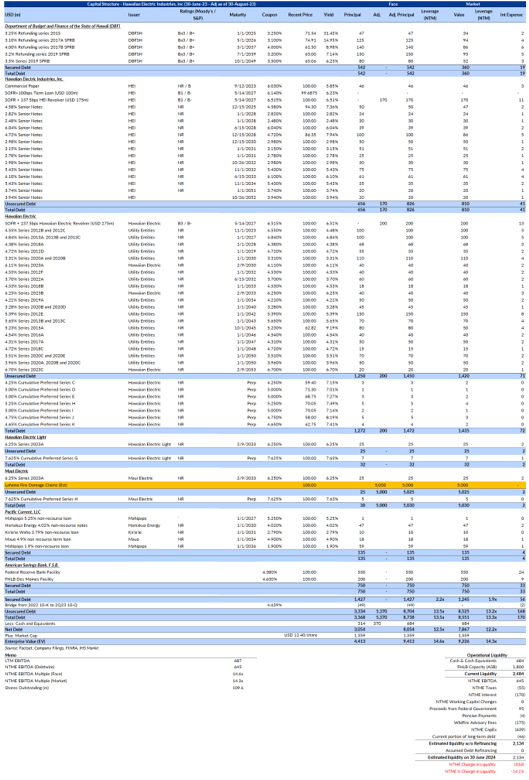Click '4.00% Refunding series 2017B SPRB' row

click(39, 47)
